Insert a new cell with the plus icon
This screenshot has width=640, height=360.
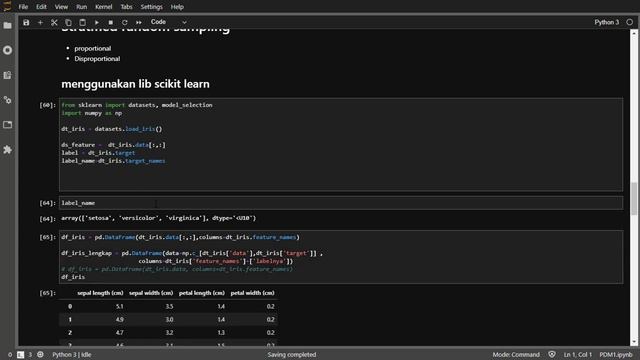tap(40, 22)
